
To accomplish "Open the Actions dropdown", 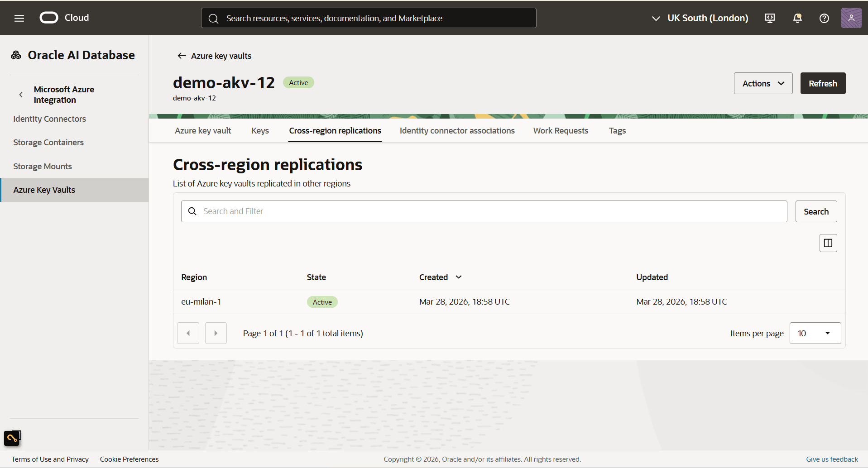I will tap(762, 83).
